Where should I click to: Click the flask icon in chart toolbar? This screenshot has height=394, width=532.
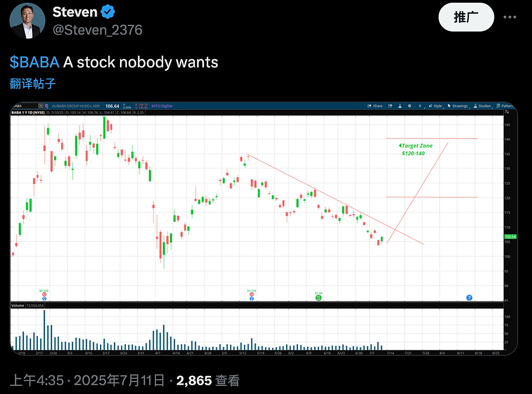coord(400,106)
